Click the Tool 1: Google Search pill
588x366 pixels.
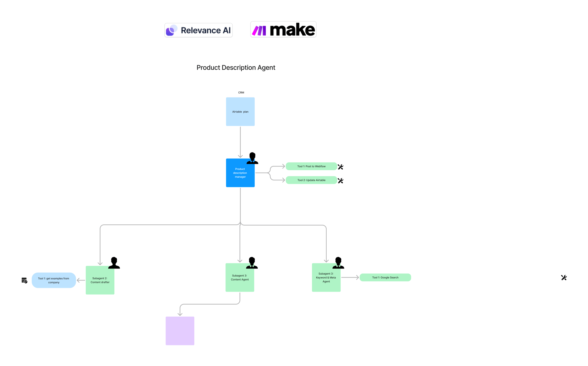point(385,277)
